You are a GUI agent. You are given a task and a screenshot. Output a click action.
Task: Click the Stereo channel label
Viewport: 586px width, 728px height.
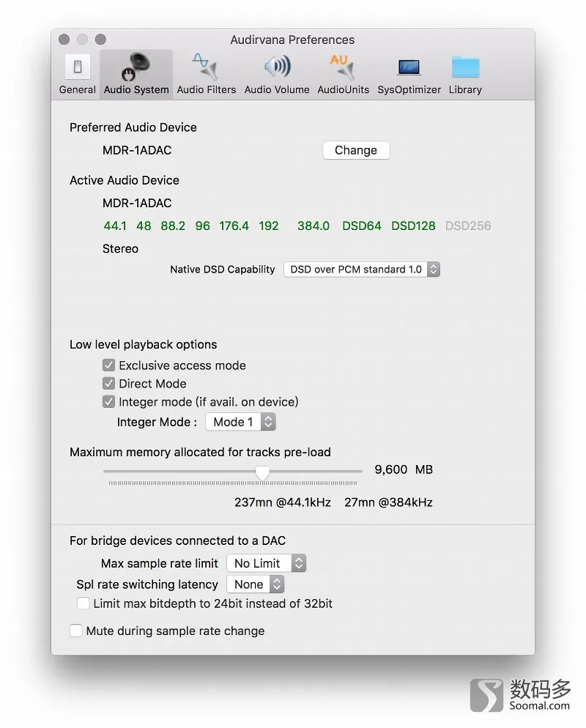pyautogui.click(x=120, y=249)
